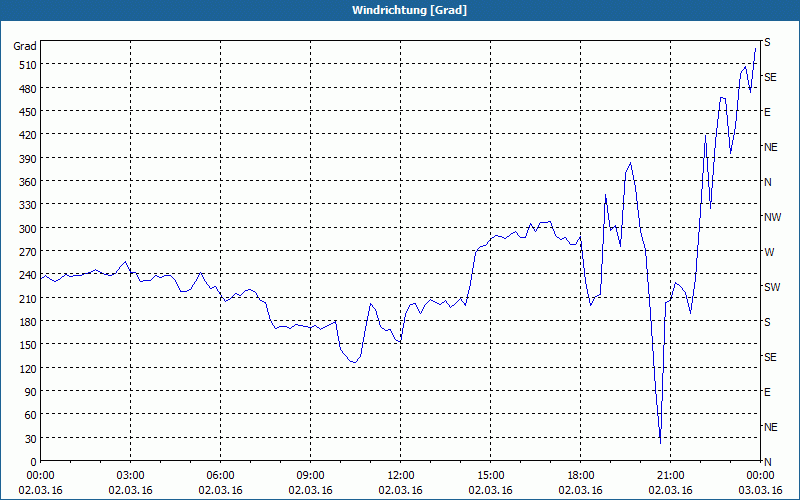Click the N compass label at 360
This screenshot has height=500, width=800.
coord(768,182)
